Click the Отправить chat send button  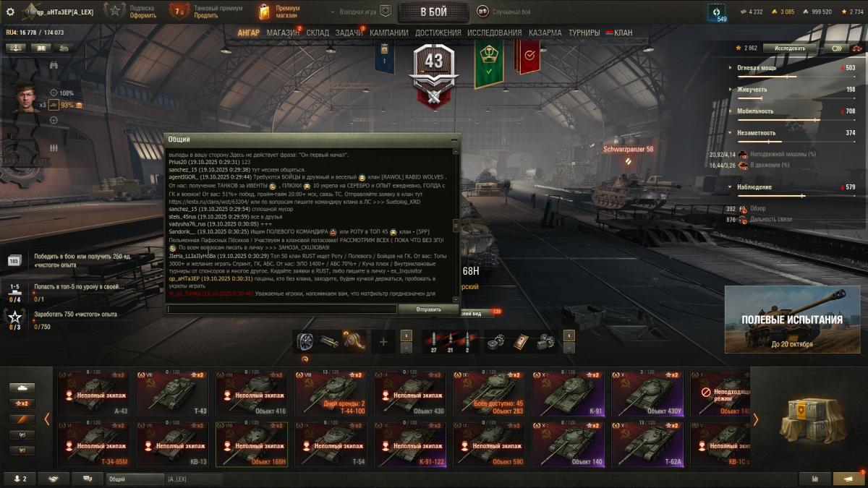coord(428,309)
